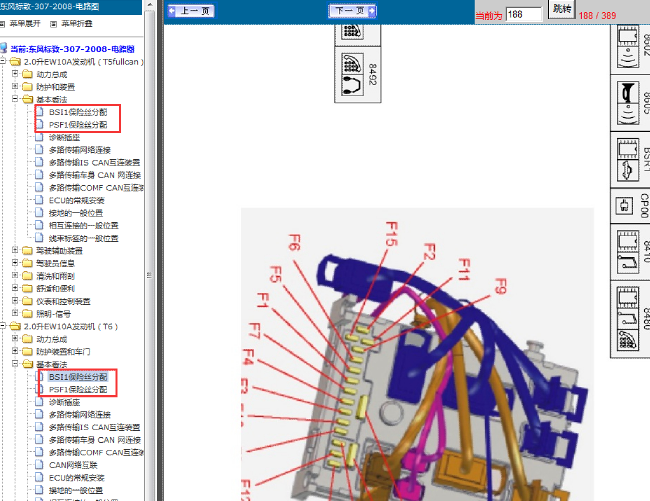Expand 动力总成 under the T6 engine
Viewport: 650px width, 501px height.
(x=15, y=339)
